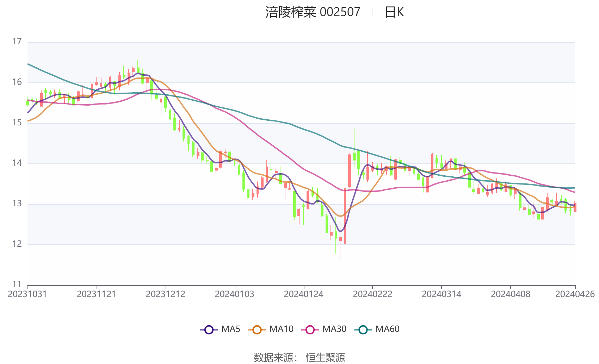
Task: Select the 20240426 end date label
Action: point(575,294)
